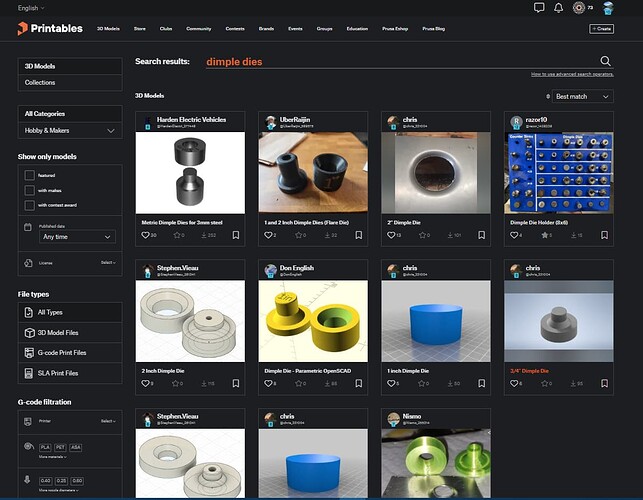Open the Store nav item

click(139, 29)
